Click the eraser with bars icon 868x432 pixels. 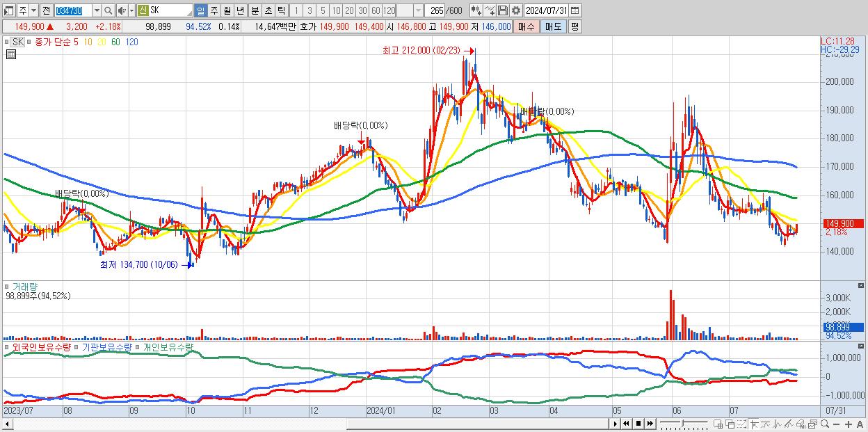coord(801,424)
